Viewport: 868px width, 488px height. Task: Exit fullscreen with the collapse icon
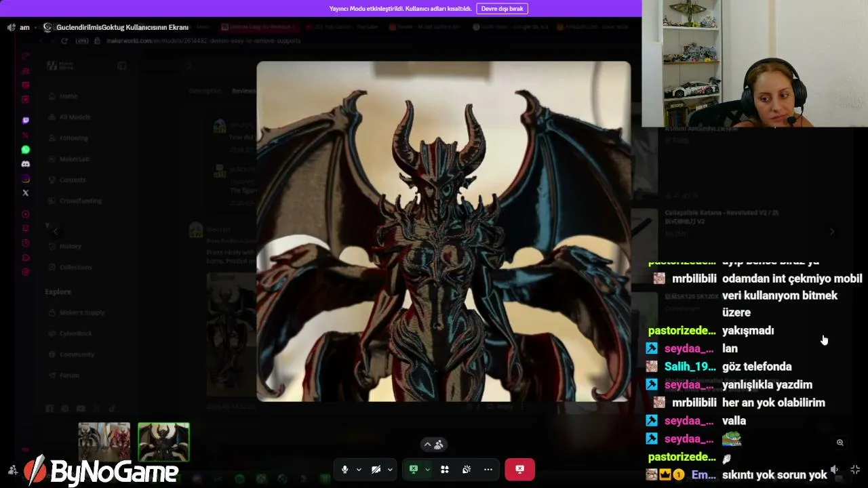(855, 469)
